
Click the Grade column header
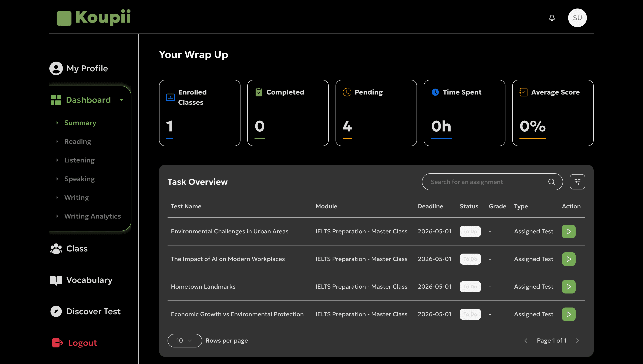(x=497, y=206)
